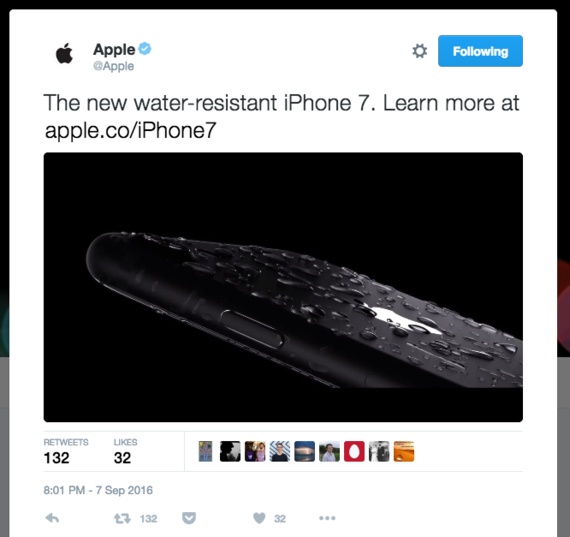
Task: Open the three-dot more options menu
Action: pos(327,518)
